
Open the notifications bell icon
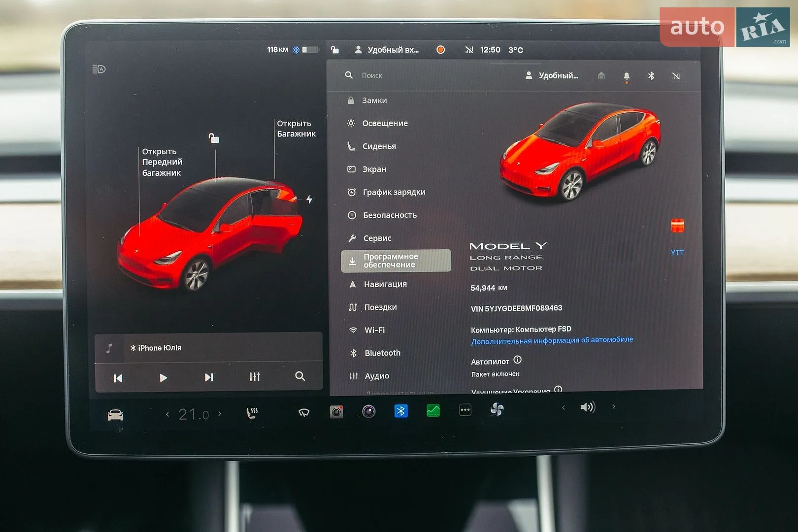(x=627, y=76)
